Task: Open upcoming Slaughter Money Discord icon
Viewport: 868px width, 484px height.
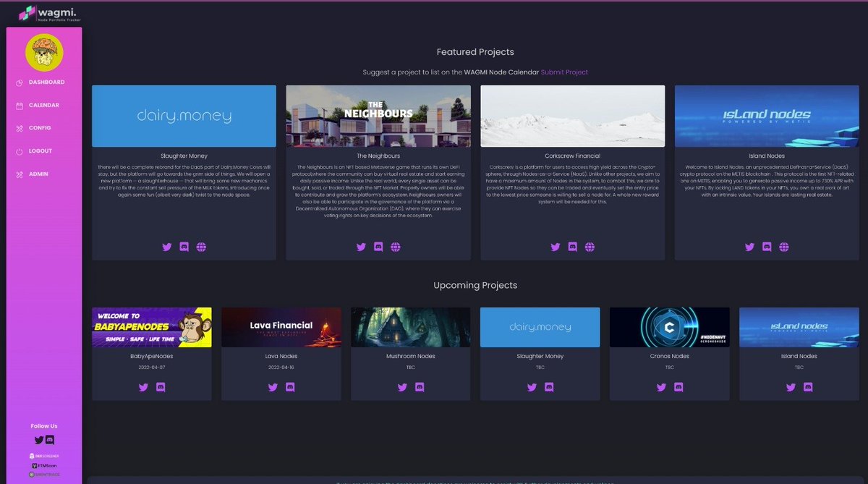Action: click(x=549, y=387)
